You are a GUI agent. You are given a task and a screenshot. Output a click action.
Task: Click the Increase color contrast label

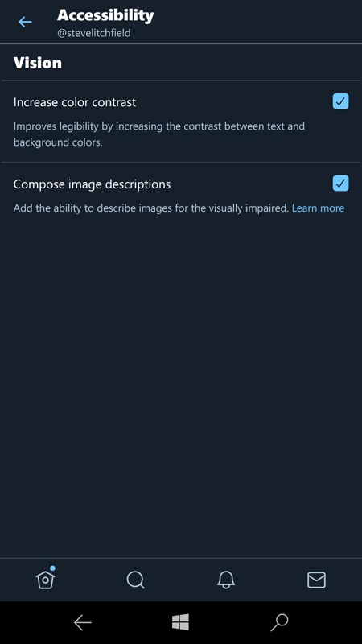(75, 102)
